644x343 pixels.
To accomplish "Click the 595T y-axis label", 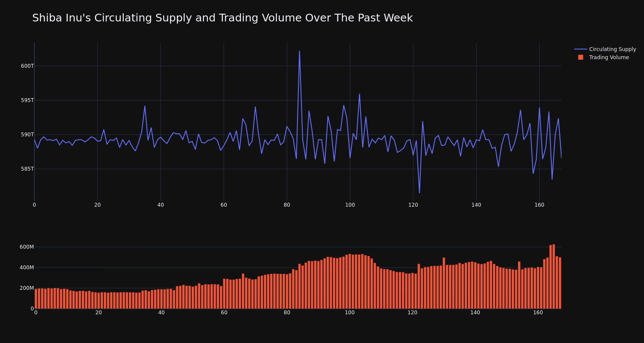I will pos(27,100).
